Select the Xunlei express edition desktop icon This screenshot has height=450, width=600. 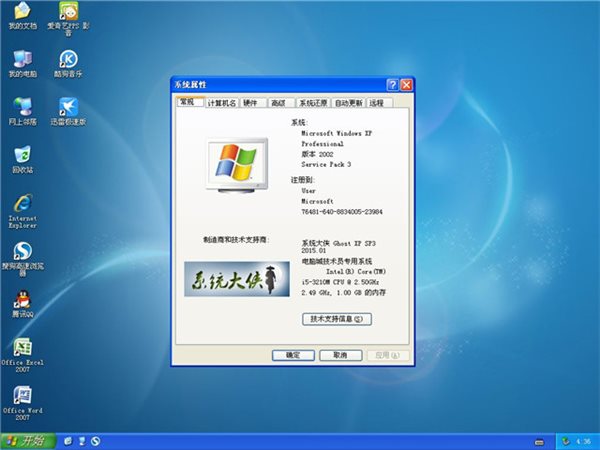(68, 111)
